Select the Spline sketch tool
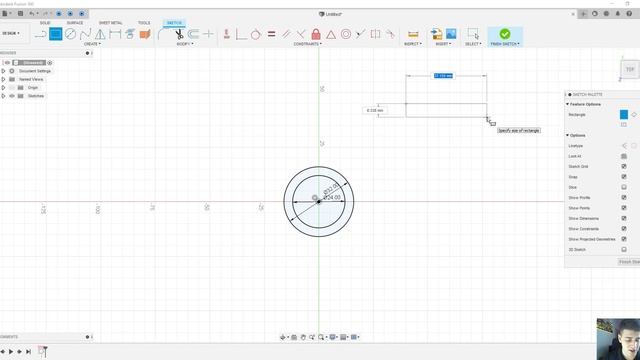The width and height of the screenshot is (640, 360). 85,34
